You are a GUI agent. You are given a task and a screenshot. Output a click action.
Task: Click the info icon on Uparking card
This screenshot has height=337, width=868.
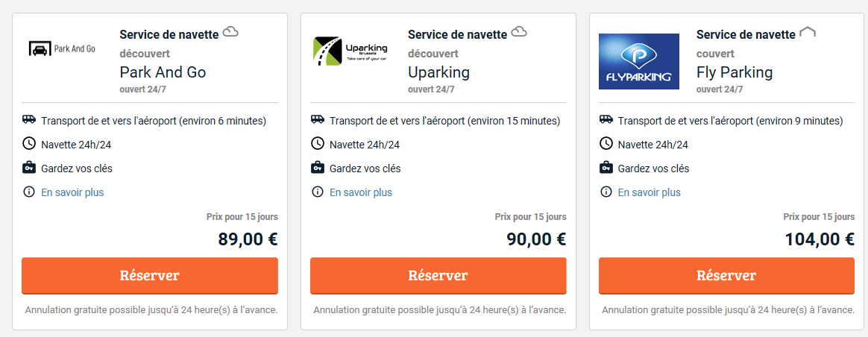317,192
